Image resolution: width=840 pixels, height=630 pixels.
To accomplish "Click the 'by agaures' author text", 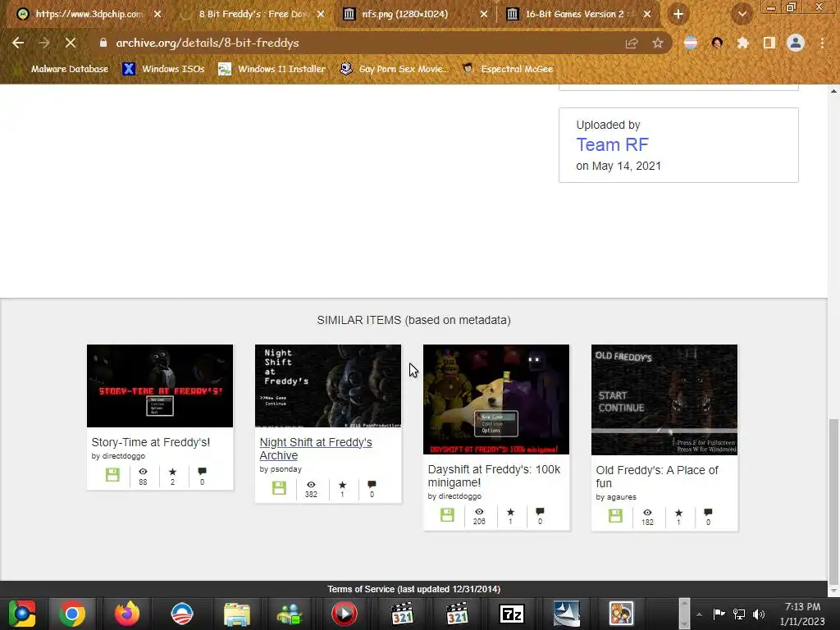I will tap(616, 496).
